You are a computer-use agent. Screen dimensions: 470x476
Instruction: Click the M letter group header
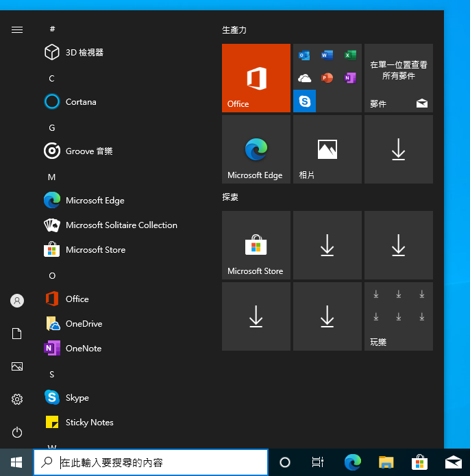[51, 177]
